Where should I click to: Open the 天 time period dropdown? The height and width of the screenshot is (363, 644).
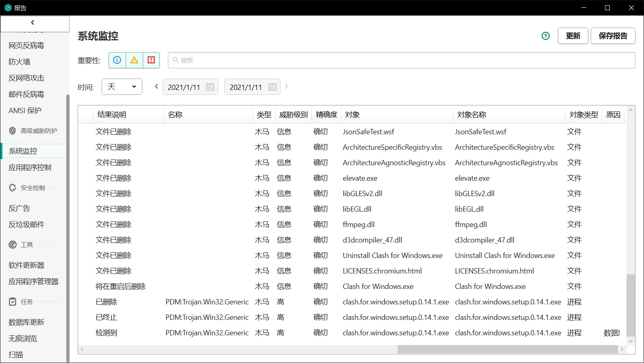click(x=122, y=87)
